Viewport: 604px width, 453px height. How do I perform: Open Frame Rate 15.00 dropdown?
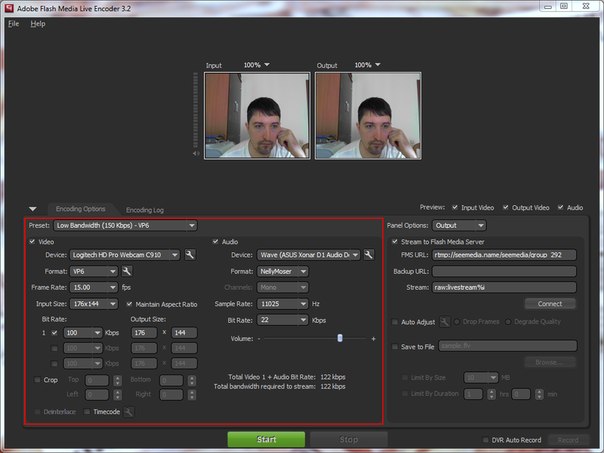tap(94, 287)
